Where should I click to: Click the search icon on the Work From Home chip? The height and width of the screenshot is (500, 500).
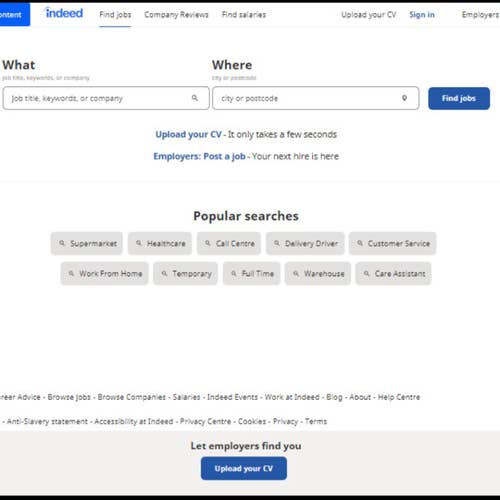pyautogui.click(x=71, y=273)
